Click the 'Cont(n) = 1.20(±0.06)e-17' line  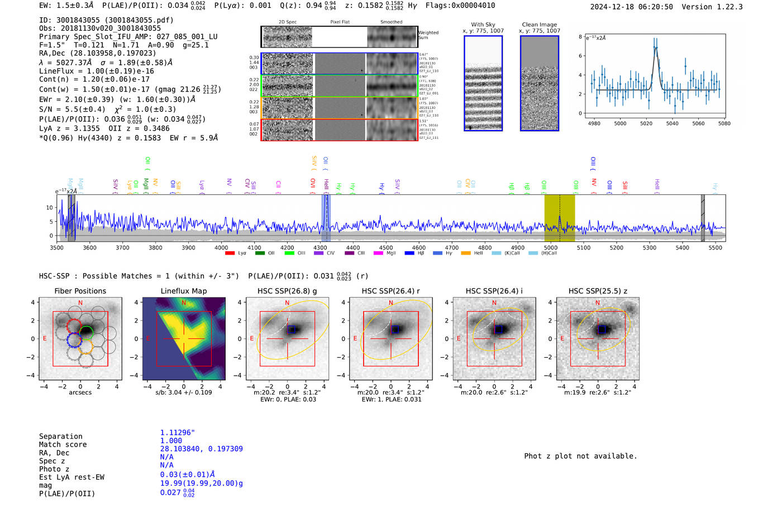(94, 79)
